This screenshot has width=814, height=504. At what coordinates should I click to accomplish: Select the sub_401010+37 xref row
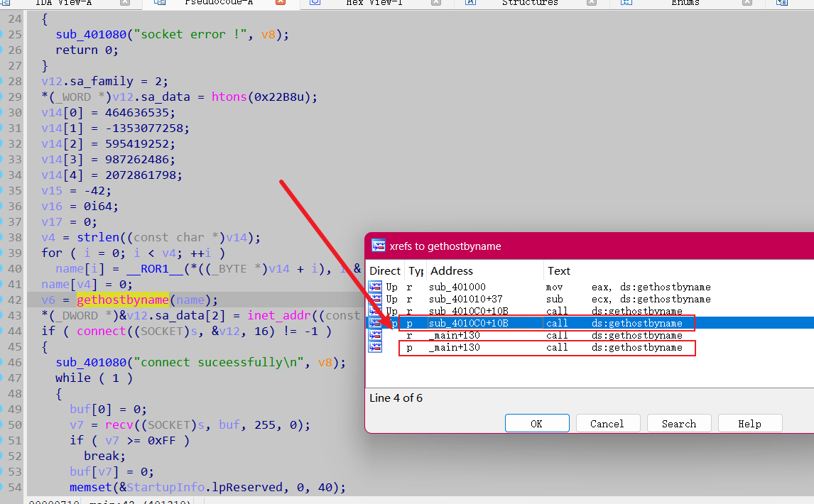point(590,299)
